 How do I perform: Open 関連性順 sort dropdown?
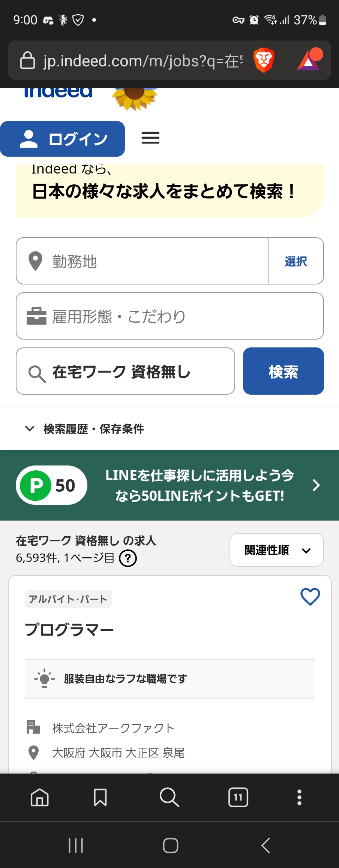pyautogui.click(x=276, y=550)
